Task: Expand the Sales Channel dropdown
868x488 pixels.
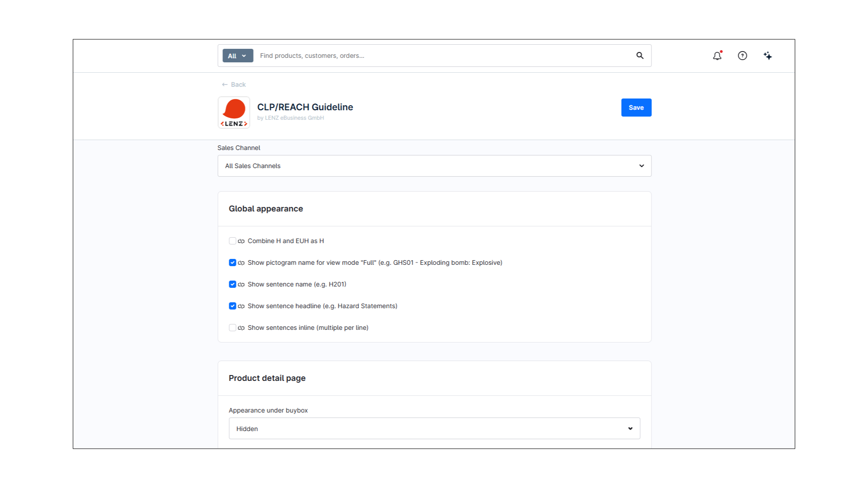Action: (x=434, y=166)
